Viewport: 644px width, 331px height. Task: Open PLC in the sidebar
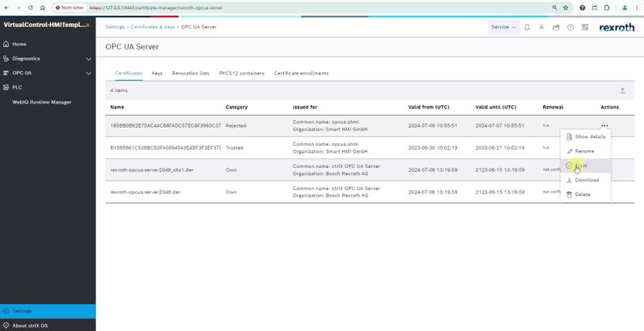(x=17, y=87)
